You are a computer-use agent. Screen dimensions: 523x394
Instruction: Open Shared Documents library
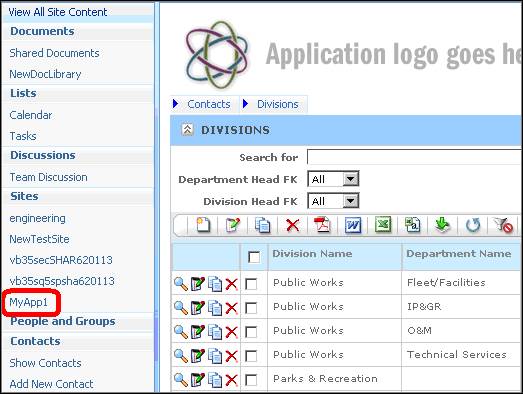click(x=54, y=53)
